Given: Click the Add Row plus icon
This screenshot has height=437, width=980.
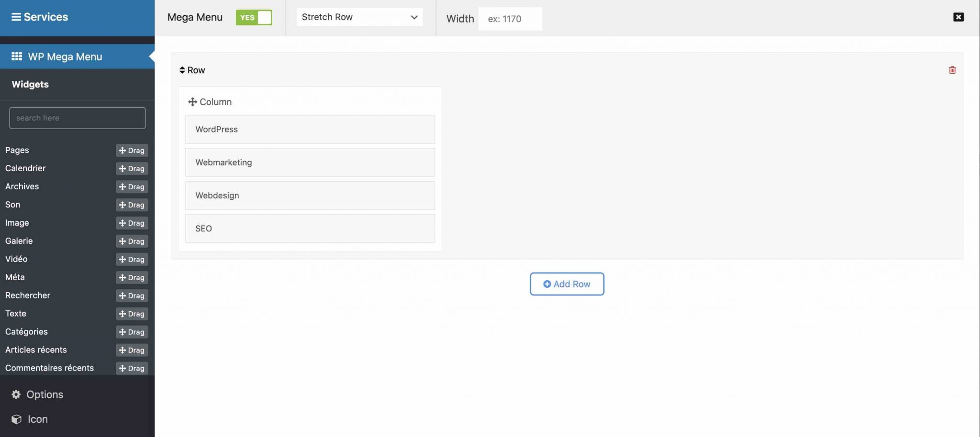Looking at the screenshot, I should [547, 284].
